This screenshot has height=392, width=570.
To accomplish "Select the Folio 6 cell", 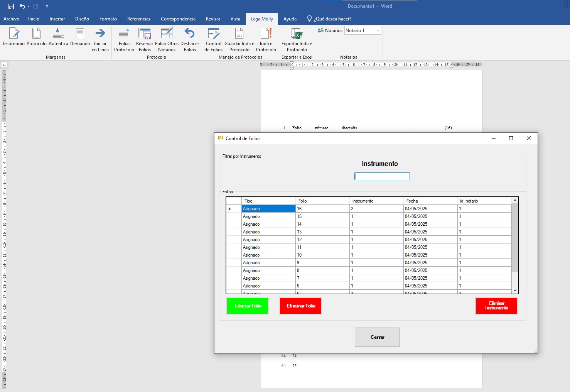I will pos(322,286).
